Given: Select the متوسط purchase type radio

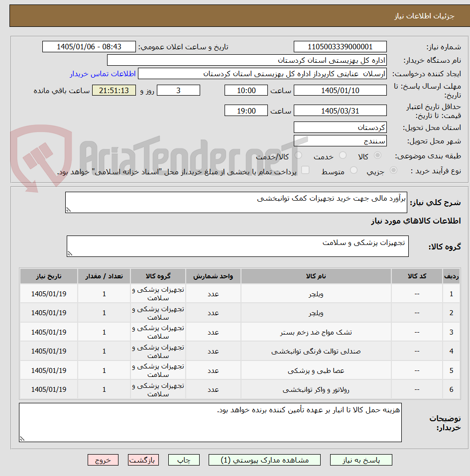Looking at the screenshot, I should pos(353,170).
